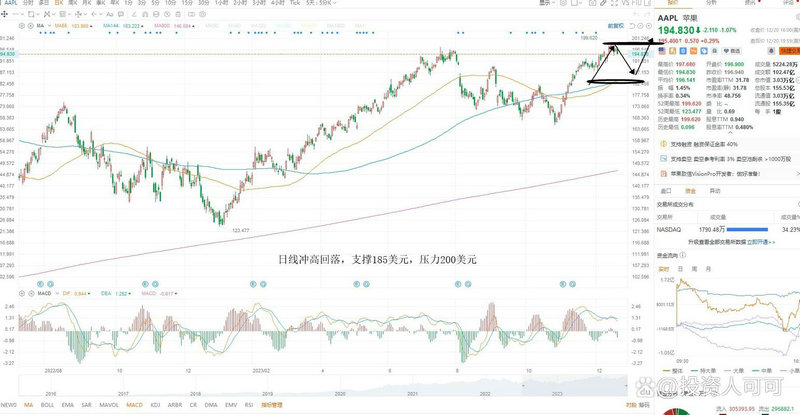Click the 支持融资 融资保证金率 40% row
Viewport: 800px width, 415px height.
pos(728,144)
